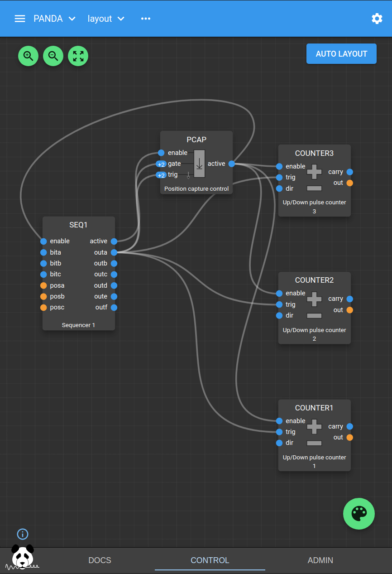Click the PCAP capture arrow icon
Viewport: 392px width, 574px height.
click(199, 164)
